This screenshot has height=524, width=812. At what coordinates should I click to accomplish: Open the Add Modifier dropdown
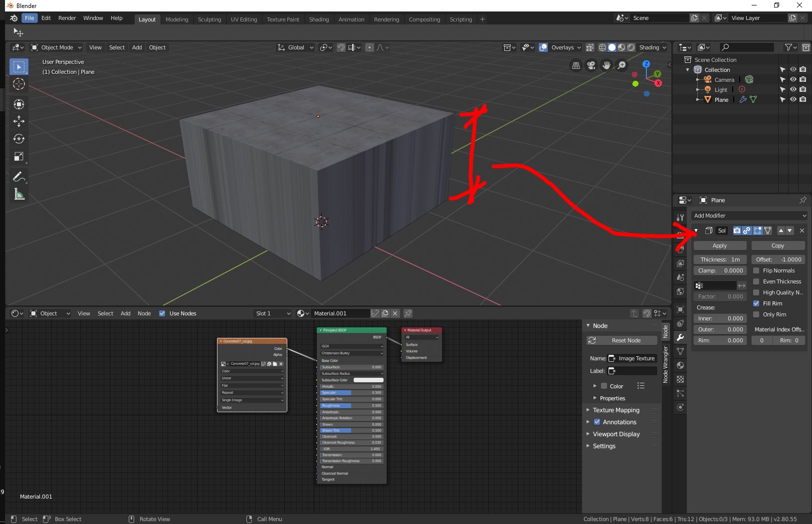coord(750,216)
